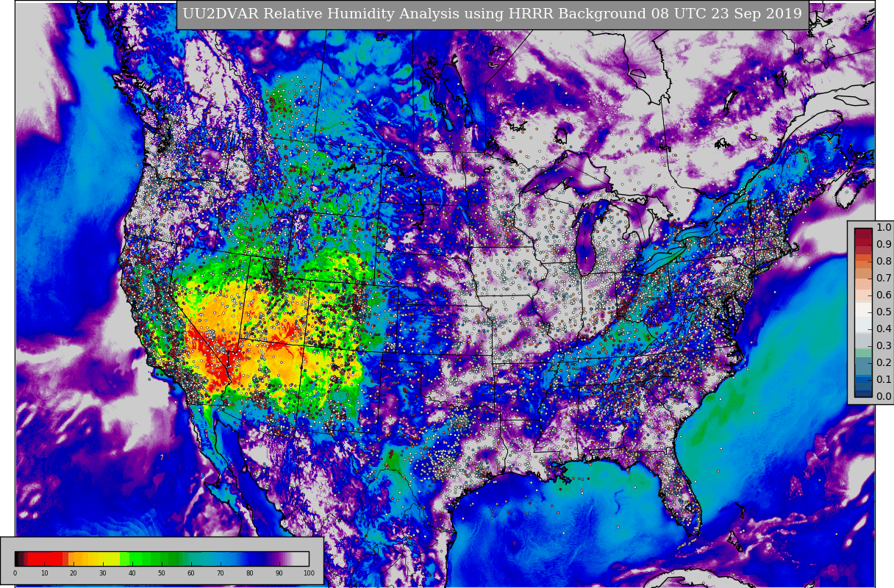Image resolution: width=894 pixels, height=588 pixels.
Task: Click the '0.7' label on the right colorbar
Action: pyautogui.click(x=884, y=279)
